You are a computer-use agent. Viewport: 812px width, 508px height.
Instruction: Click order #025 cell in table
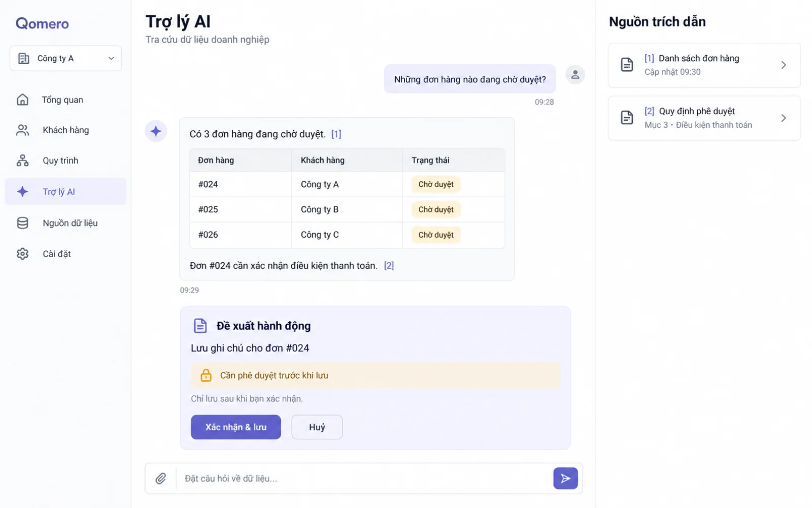[x=241, y=209]
